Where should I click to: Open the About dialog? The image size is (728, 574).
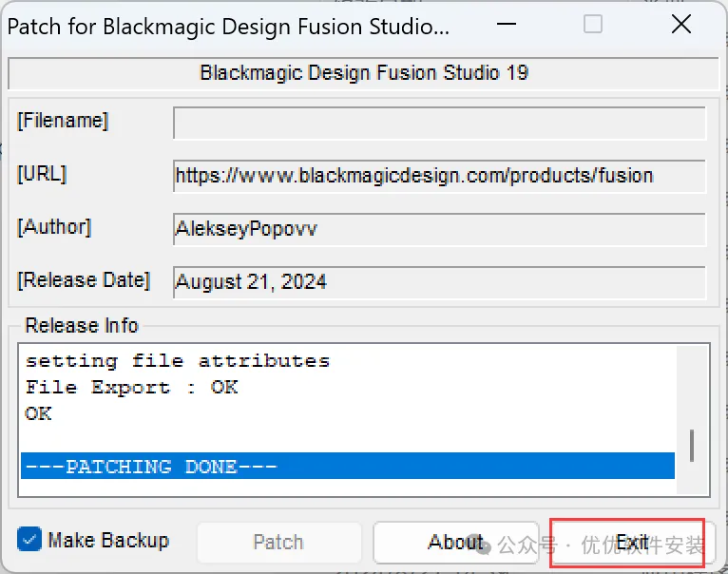[x=454, y=543]
